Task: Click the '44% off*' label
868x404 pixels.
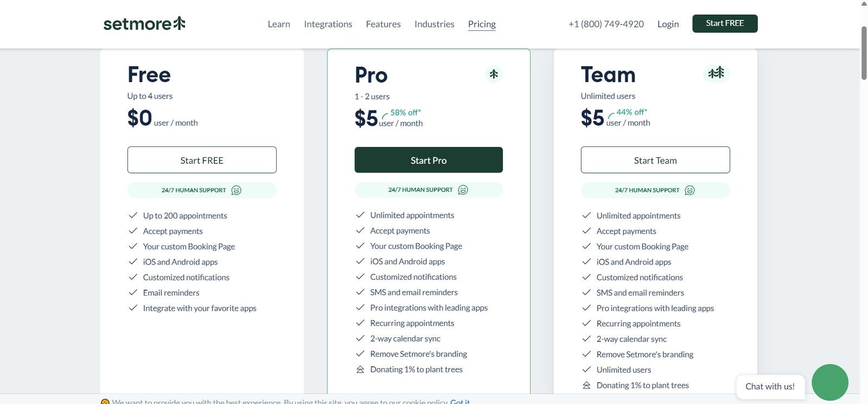Action: tap(631, 112)
